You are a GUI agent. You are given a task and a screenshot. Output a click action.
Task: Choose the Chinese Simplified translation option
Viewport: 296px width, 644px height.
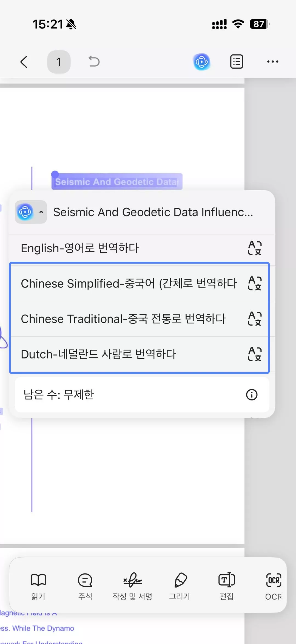pos(129,284)
